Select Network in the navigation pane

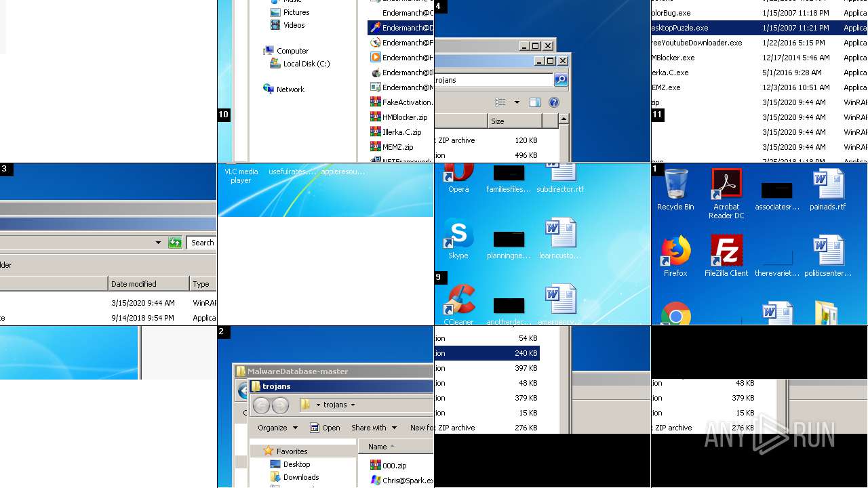tap(284, 89)
